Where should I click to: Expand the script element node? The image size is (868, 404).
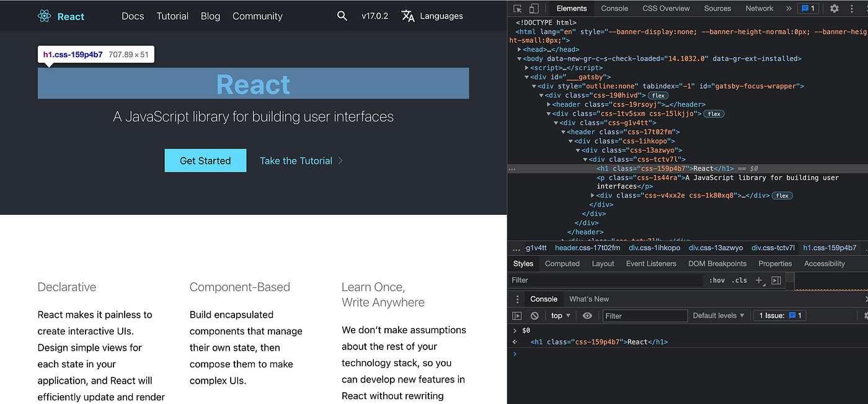527,68
